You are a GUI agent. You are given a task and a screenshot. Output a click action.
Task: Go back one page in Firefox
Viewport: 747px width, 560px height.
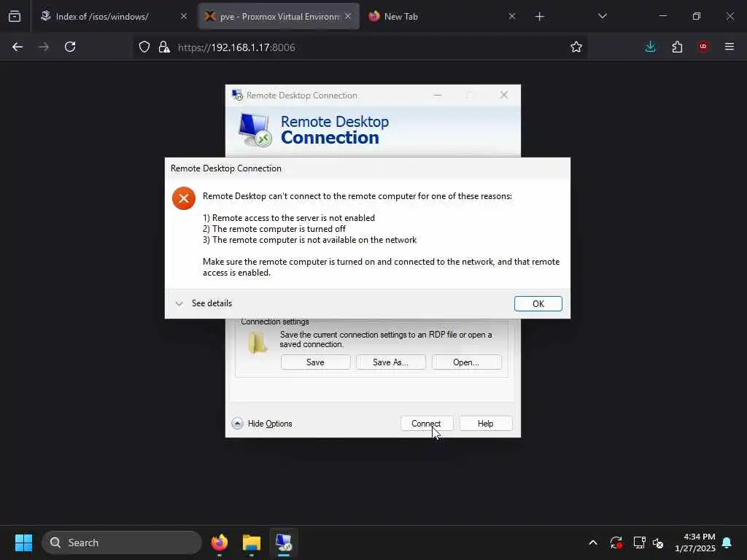[x=18, y=47]
